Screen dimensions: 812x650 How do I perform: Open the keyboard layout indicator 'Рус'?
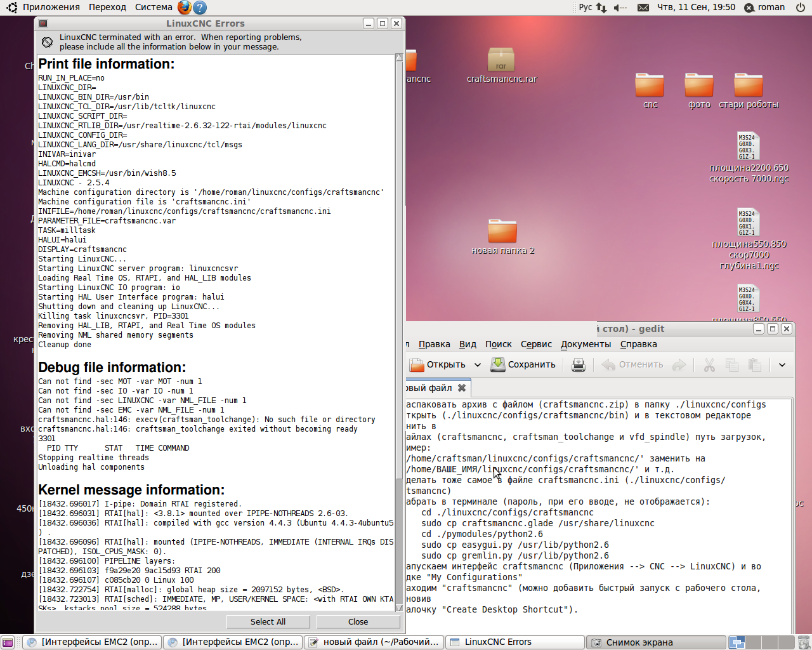[585, 8]
